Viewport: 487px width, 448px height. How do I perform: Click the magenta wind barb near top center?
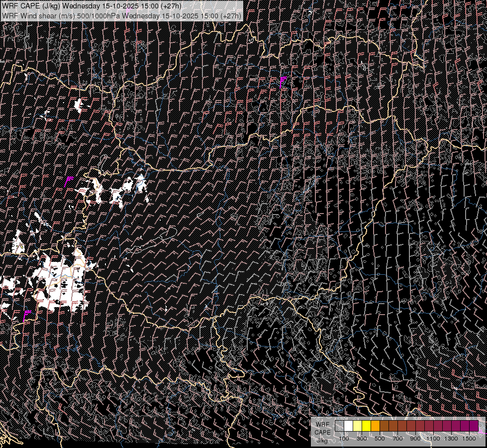(x=283, y=81)
